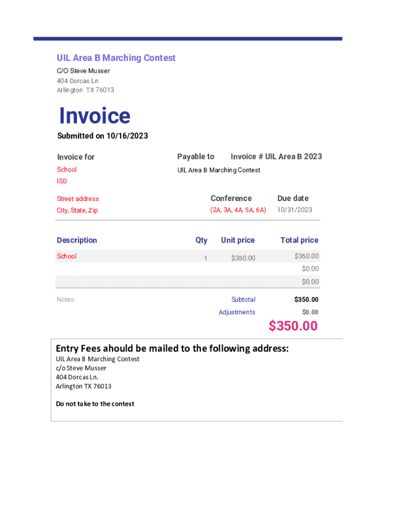Screen dimensions: 400x532
Task: Click the Submitted on 10/16/2023 line
Action: [102, 136]
